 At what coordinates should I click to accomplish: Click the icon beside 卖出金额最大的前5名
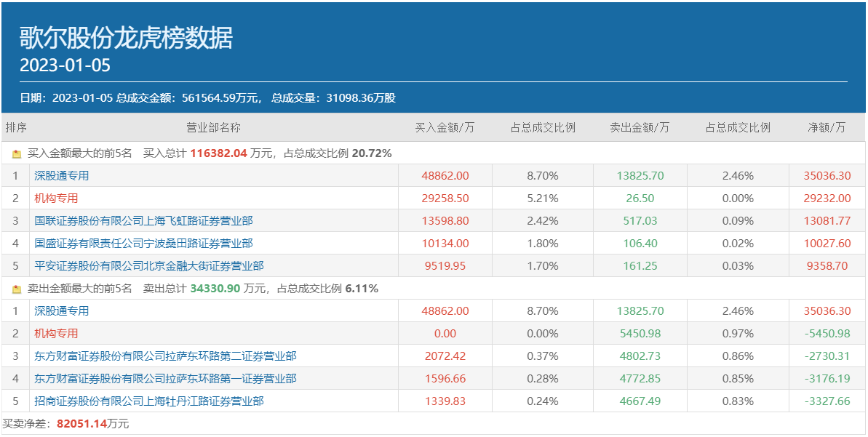coord(17,289)
